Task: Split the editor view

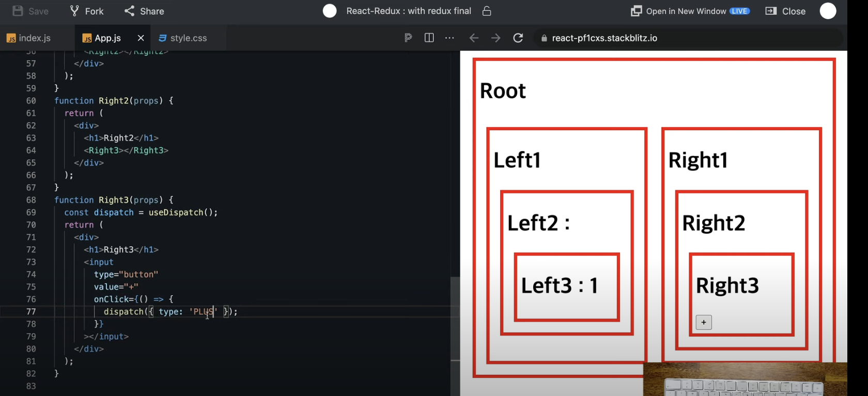Action: coord(429,38)
